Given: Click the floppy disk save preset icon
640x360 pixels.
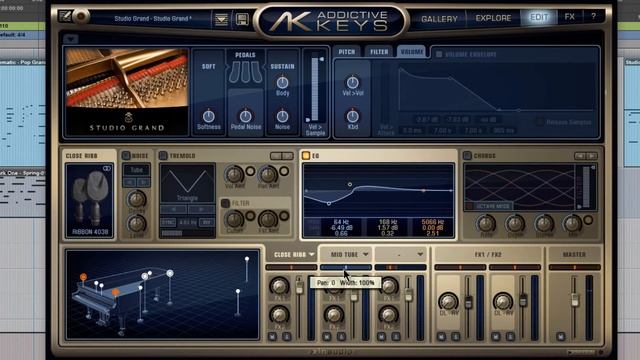Looking at the screenshot, I should point(242,19).
